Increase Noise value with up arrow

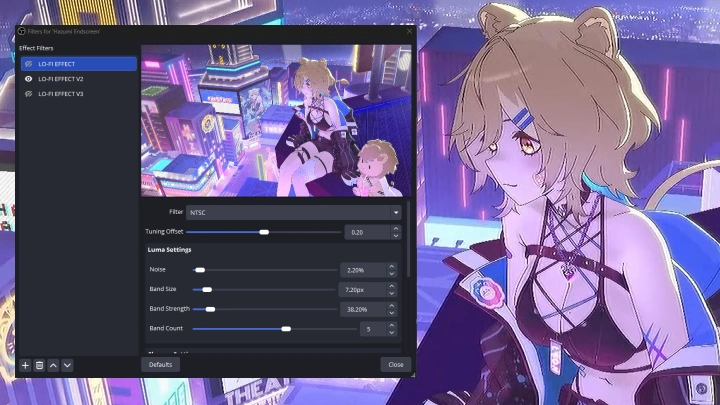coord(392,266)
